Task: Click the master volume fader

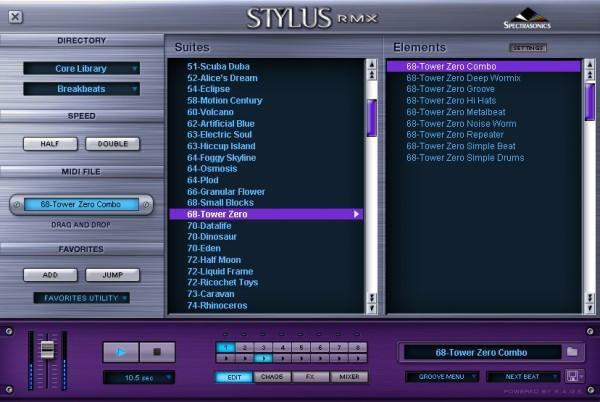Action: (x=46, y=349)
